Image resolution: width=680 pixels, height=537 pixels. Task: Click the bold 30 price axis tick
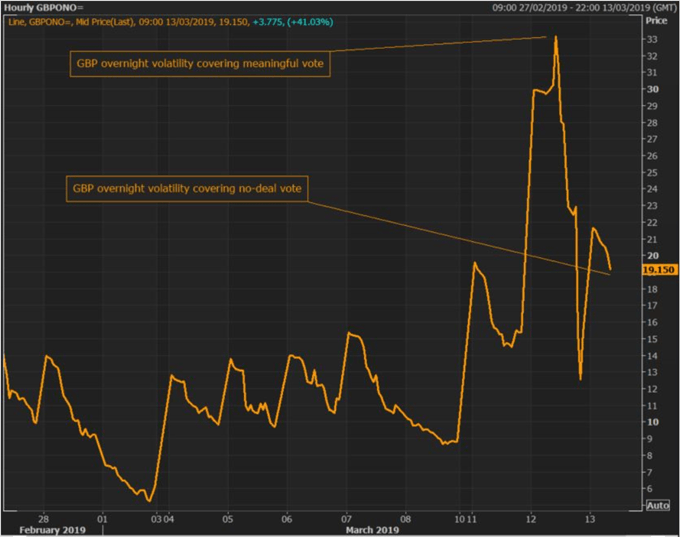652,89
